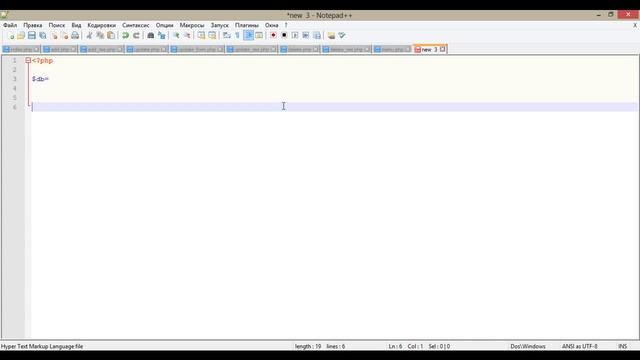This screenshot has width=640, height=360.
Task: Switch to the delete.php tab
Action: tap(300, 49)
